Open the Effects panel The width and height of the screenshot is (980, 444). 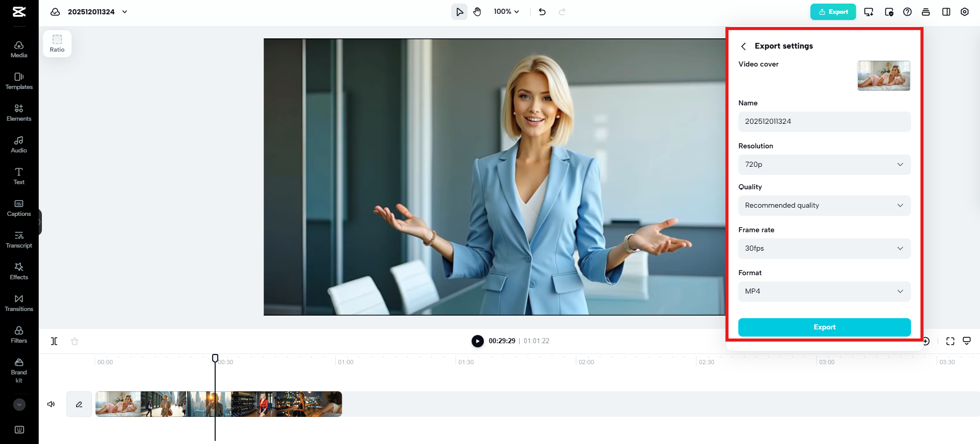tap(19, 271)
